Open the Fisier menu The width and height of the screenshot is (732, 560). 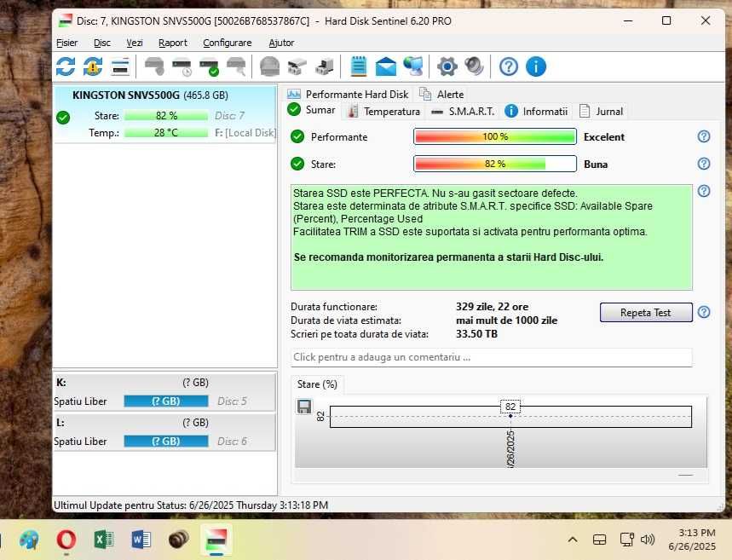tap(66, 43)
